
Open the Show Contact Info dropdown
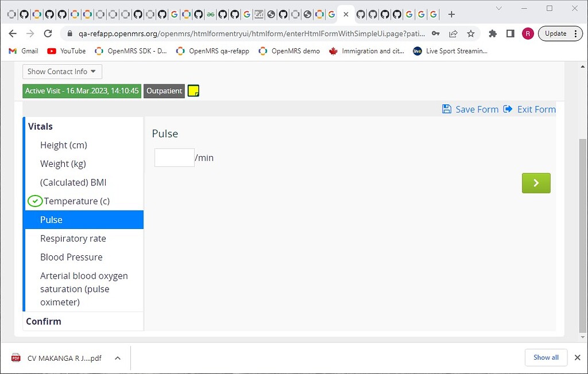pyautogui.click(x=61, y=71)
